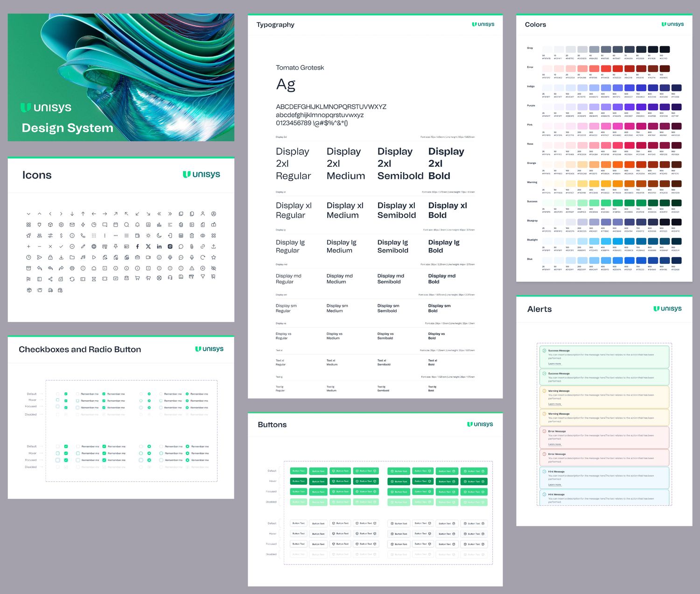Click the hamburger three-lines menu icon
This screenshot has width=700, height=594.
click(126, 235)
